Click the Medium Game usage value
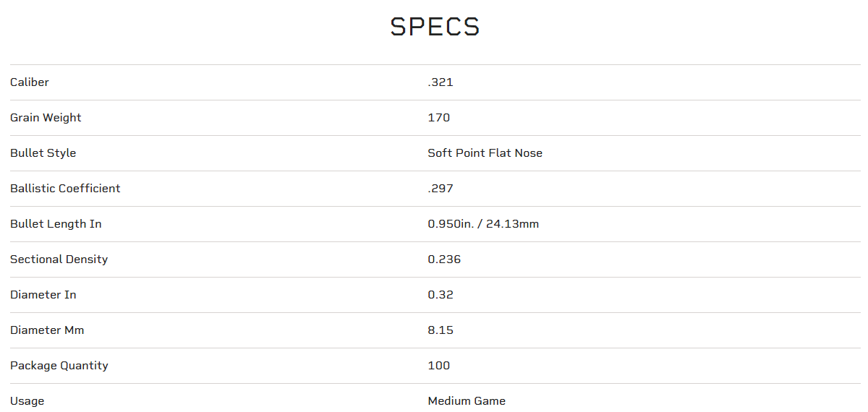 click(x=467, y=401)
